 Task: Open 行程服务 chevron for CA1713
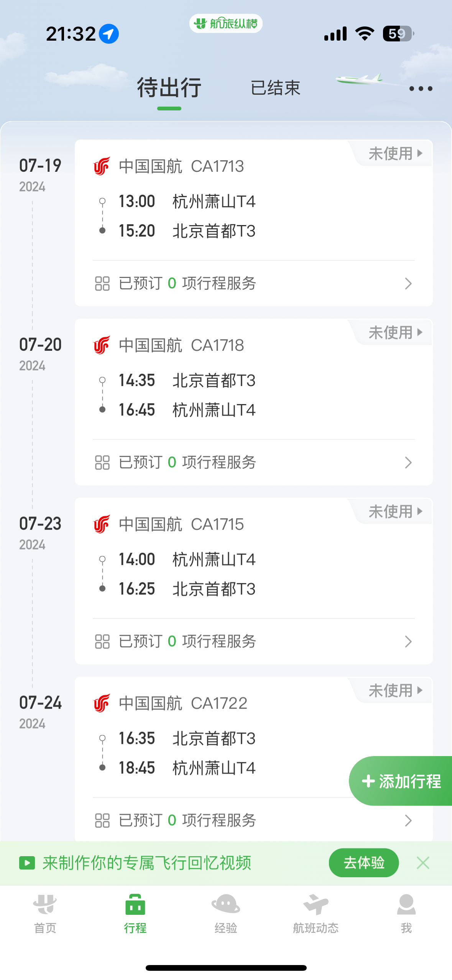click(x=408, y=283)
